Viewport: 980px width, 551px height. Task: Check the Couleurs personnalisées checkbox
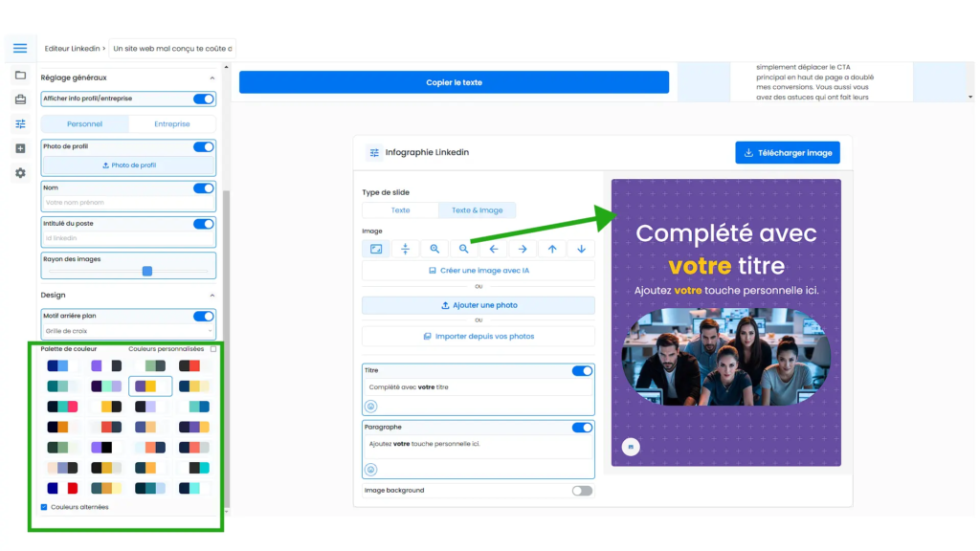pos(213,349)
